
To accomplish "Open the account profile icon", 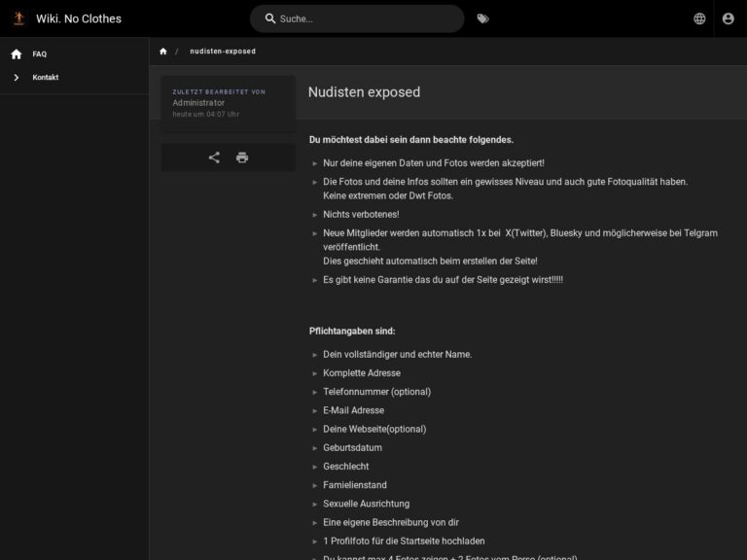I will [729, 18].
